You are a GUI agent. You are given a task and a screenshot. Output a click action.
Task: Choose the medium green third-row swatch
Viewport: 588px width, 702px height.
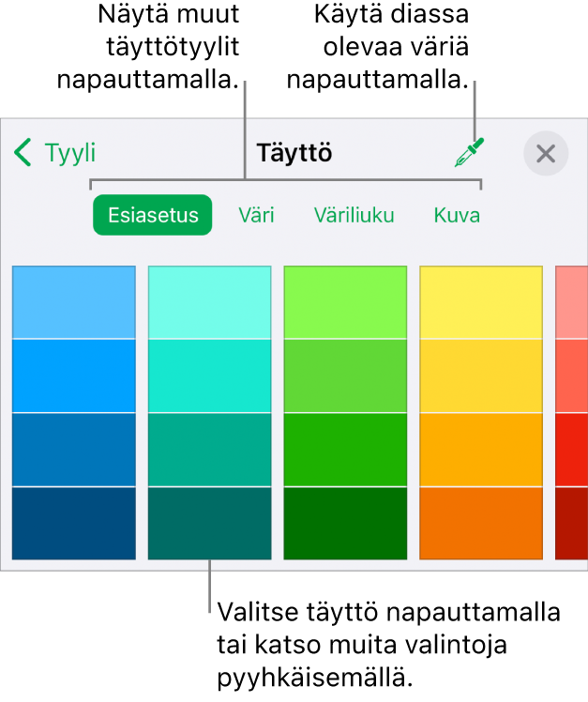(345, 450)
